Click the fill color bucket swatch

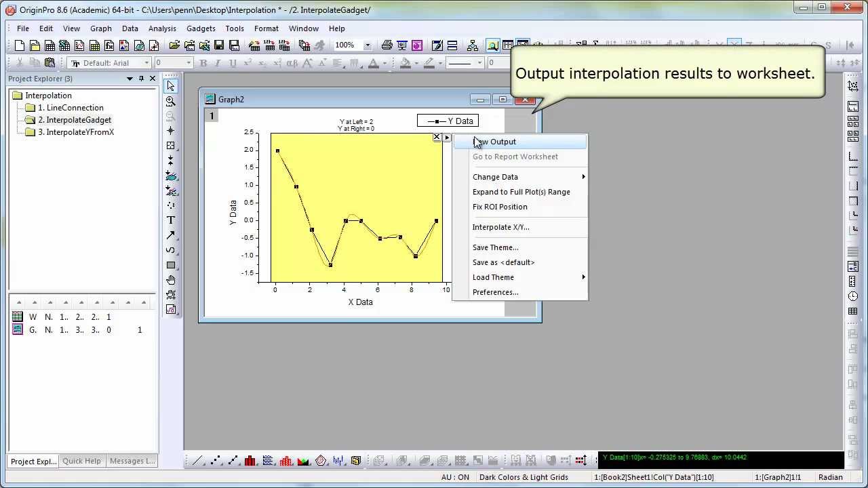coord(406,63)
